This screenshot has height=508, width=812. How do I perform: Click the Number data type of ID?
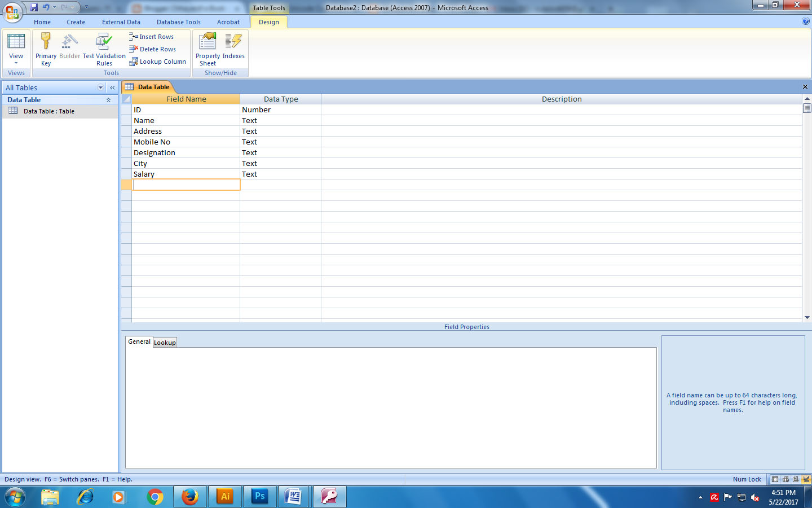point(281,110)
